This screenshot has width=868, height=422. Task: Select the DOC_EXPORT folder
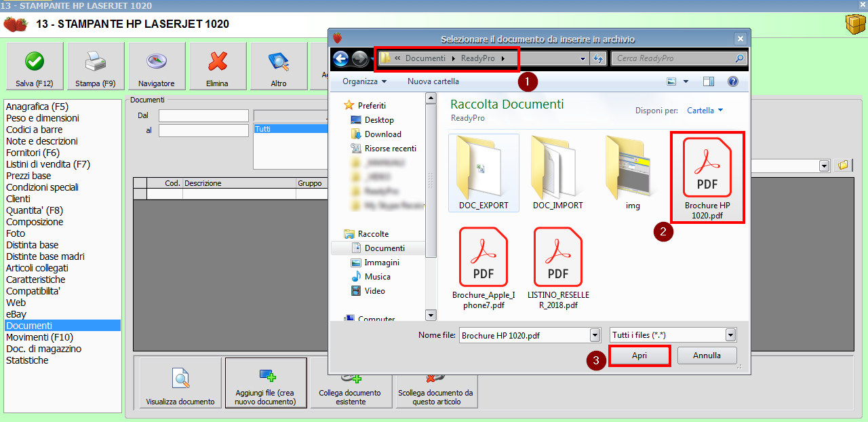pos(484,173)
